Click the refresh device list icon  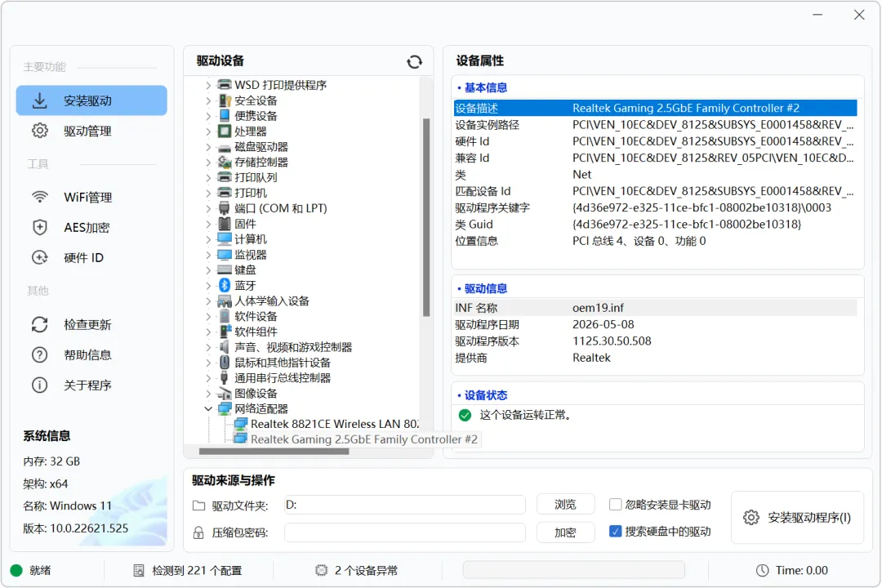coord(414,62)
